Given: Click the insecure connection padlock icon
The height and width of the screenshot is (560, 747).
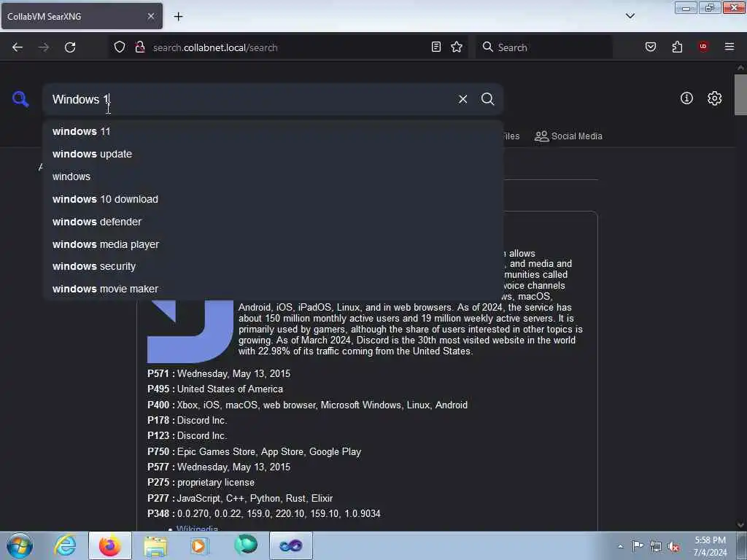Looking at the screenshot, I should [x=139, y=47].
